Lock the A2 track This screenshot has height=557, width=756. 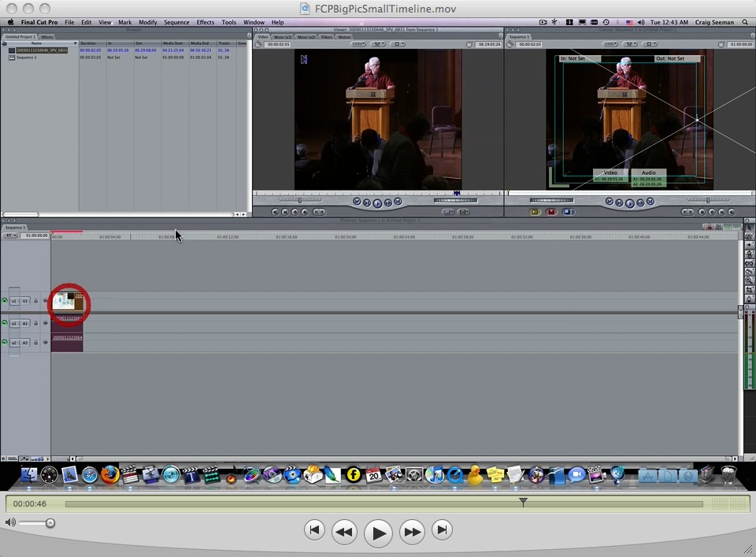coord(35,343)
